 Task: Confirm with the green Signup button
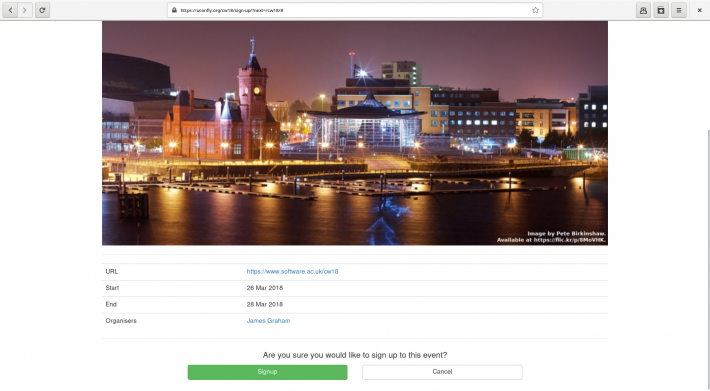[x=267, y=372]
